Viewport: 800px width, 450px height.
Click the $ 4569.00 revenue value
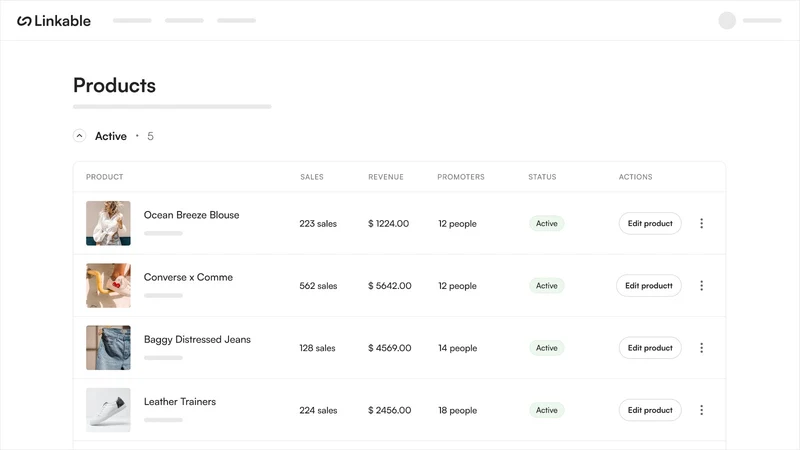[389, 348]
